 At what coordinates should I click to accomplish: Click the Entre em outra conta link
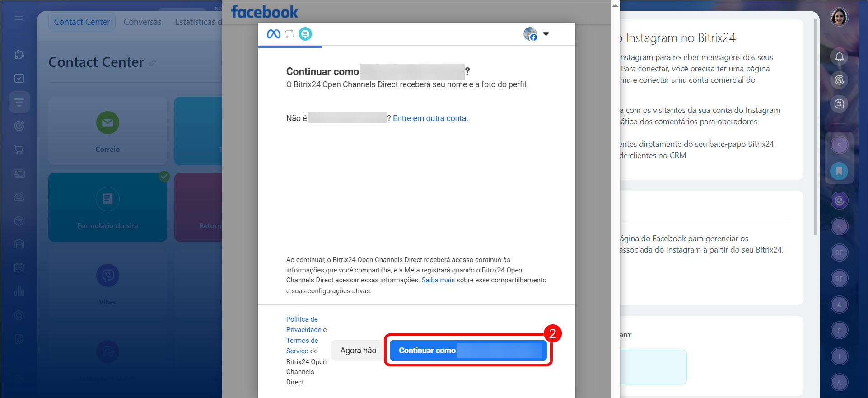tap(430, 118)
